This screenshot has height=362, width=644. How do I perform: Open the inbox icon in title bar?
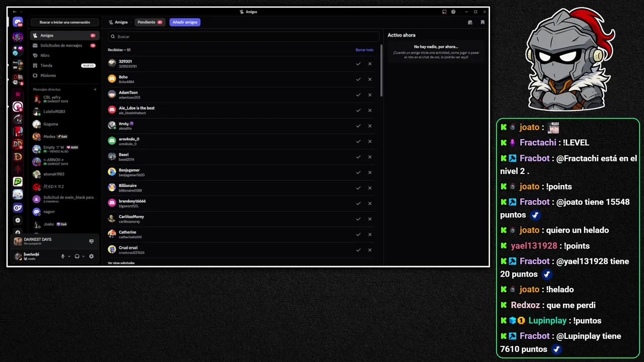(444, 12)
